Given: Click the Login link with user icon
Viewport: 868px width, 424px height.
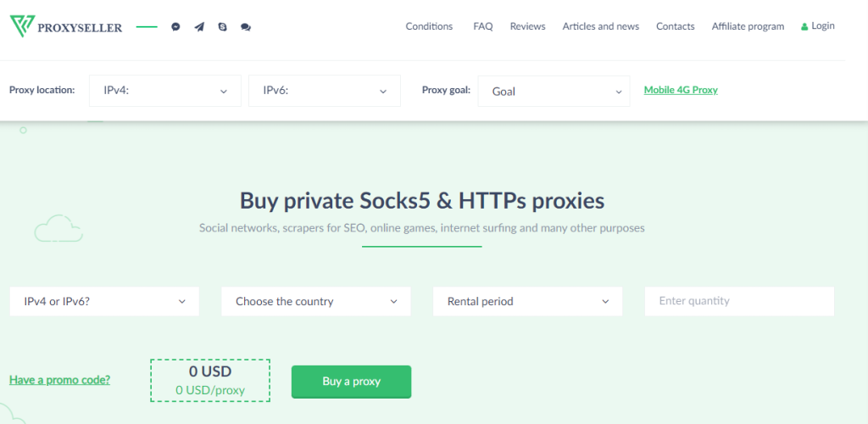Looking at the screenshot, I should [x=817, y=26].
